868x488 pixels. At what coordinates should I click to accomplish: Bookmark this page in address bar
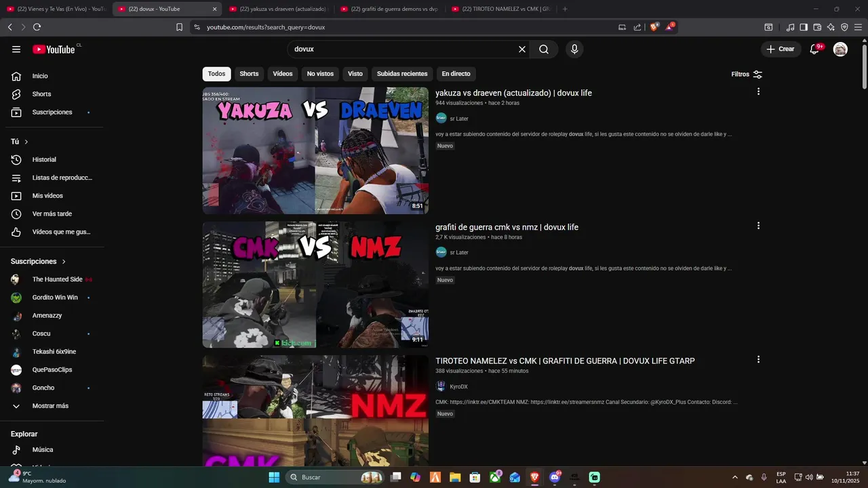click(179, 27)
